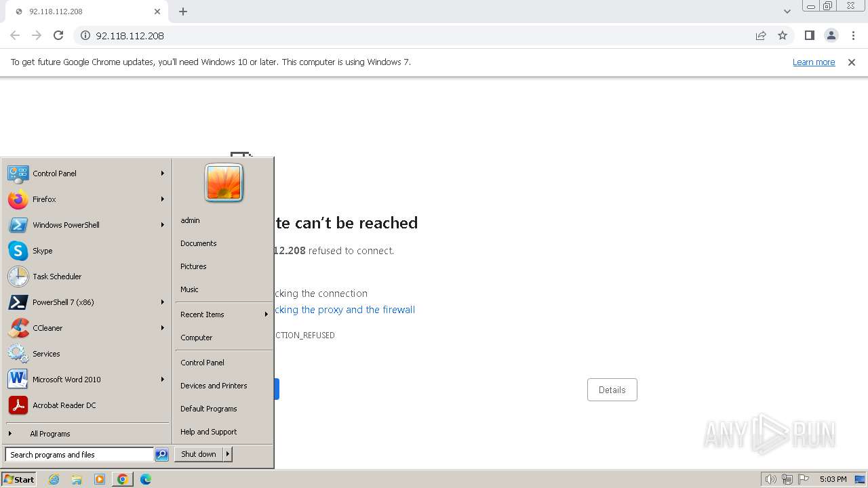Open Devices and Printers
868x488 pixels.
point(224,386)
